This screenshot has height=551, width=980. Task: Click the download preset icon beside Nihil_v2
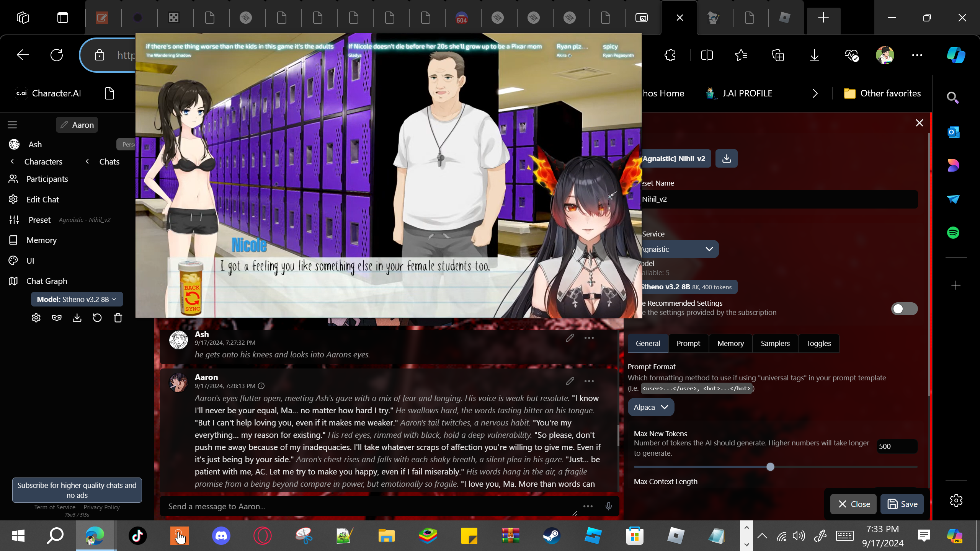[x=726, y=158]
